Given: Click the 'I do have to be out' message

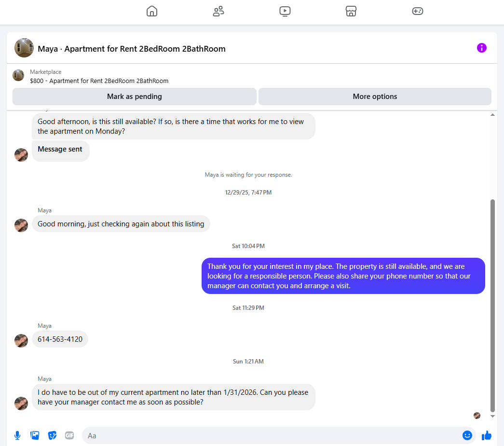Looking at the screenshot, I should (x=173, y=397).
